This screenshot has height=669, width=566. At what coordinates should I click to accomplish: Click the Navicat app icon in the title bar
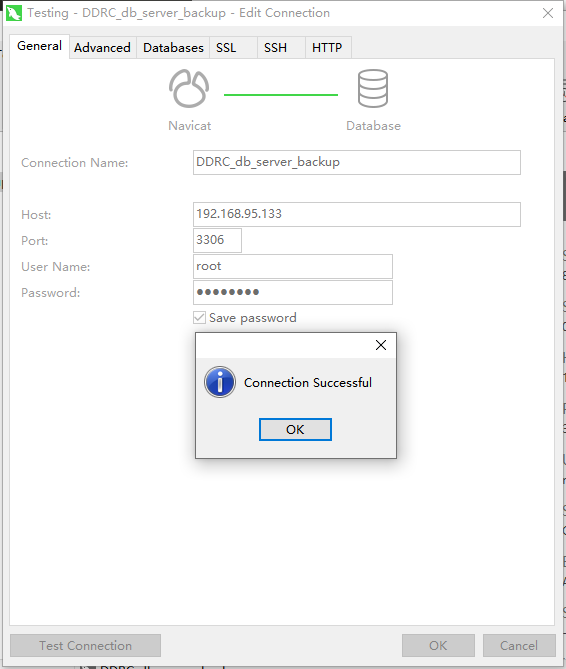(14, 13)
